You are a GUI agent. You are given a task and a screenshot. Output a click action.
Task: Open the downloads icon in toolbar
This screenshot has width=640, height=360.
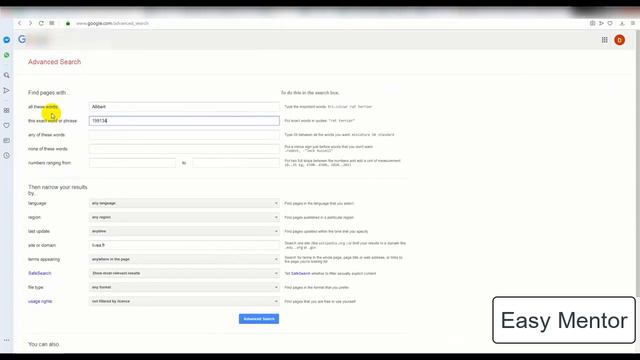(x=622, y=23)
